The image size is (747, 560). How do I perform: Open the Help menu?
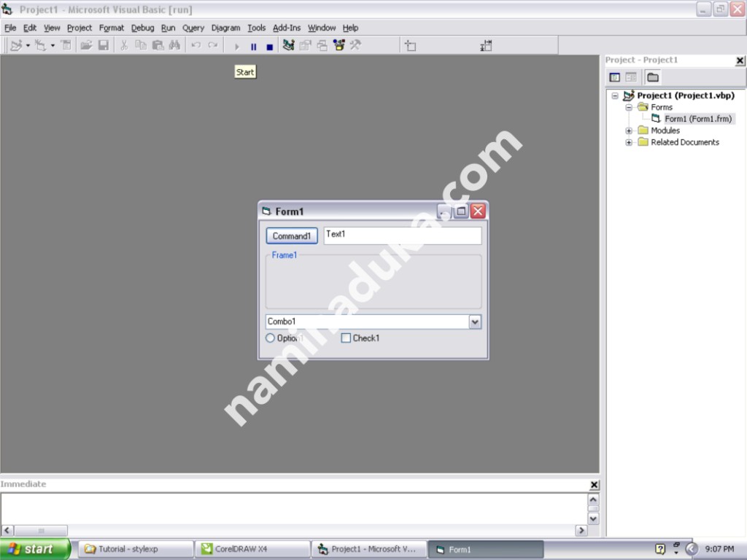[x=351, y=28]
